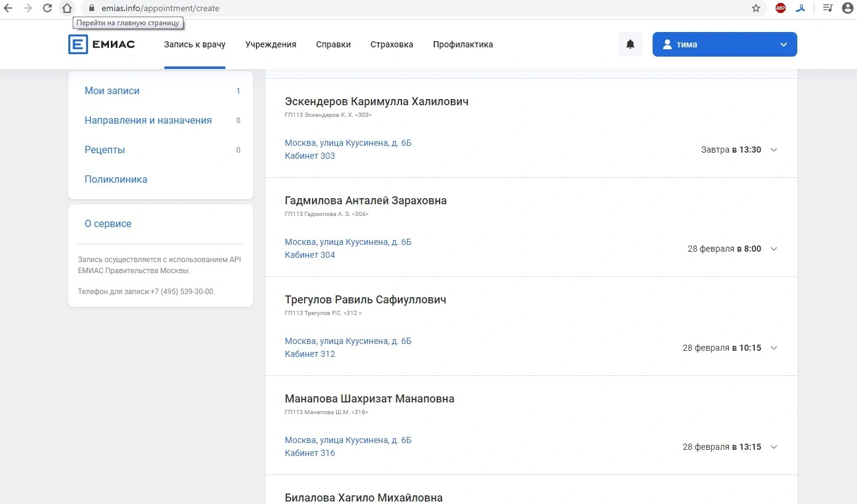Screen dimensions: 857x504
Task: Open the тима user account dropdown
Action: click(x=725, y=44)
